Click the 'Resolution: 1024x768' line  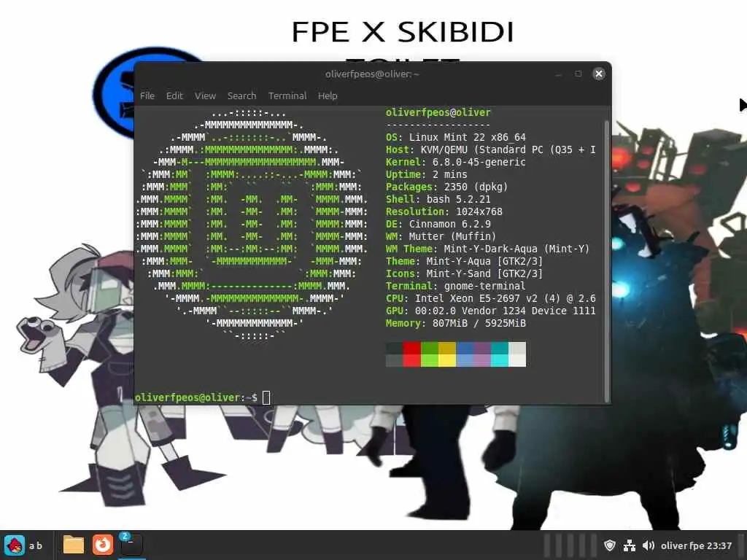point(444,211)
